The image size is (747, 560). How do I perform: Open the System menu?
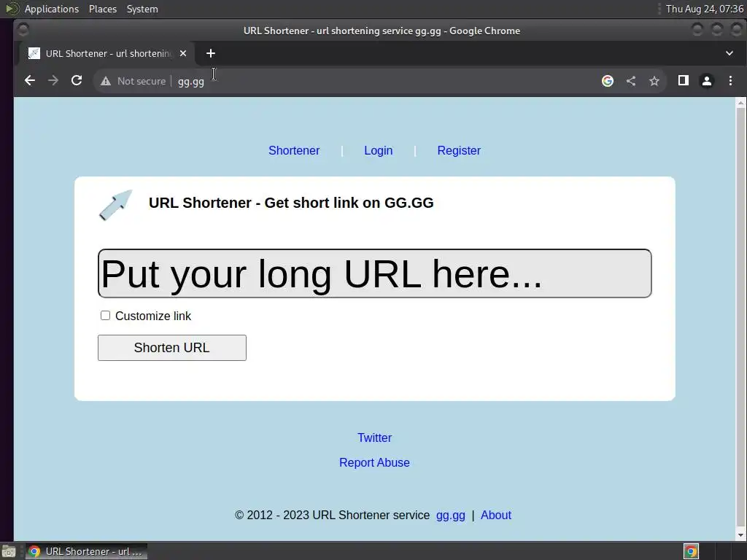[142, 9]
